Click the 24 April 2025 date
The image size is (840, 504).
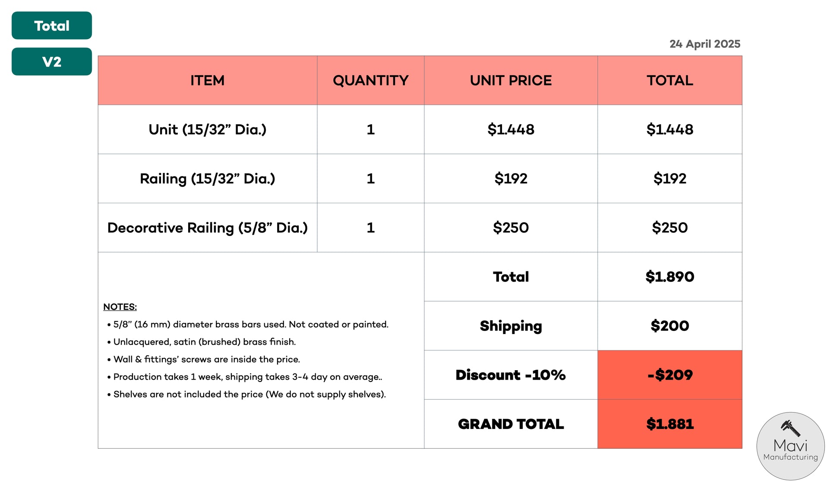[x=705, y=44]
